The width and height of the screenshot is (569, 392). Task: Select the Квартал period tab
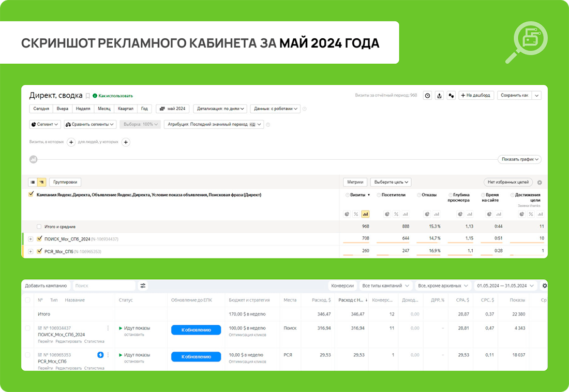(x=126, y=109)
